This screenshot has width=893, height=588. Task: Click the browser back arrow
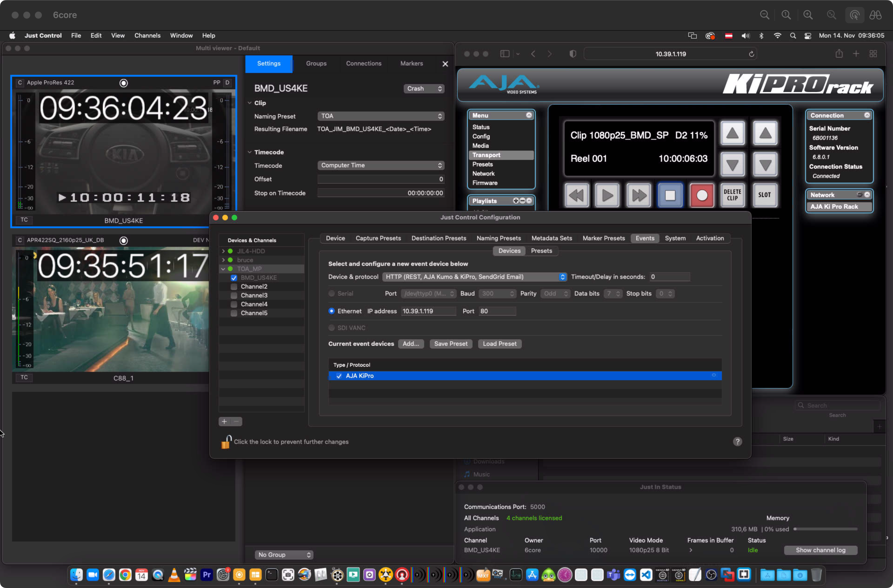(533, 54)
